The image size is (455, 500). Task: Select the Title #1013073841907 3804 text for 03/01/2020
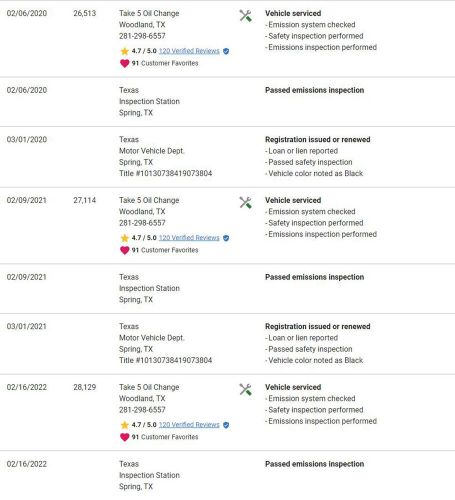point(166,173)
